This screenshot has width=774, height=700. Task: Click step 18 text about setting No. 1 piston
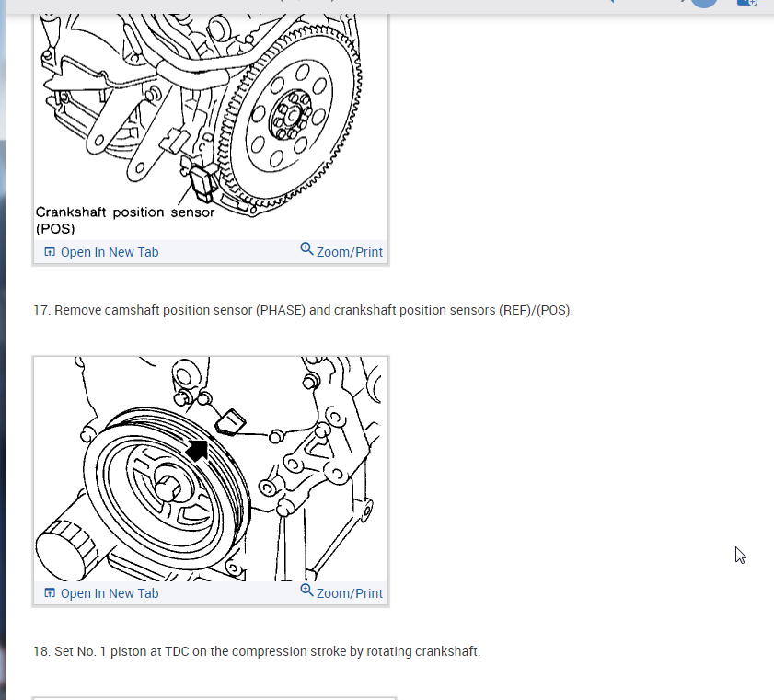pyautogui.click(x=257, y=651)
